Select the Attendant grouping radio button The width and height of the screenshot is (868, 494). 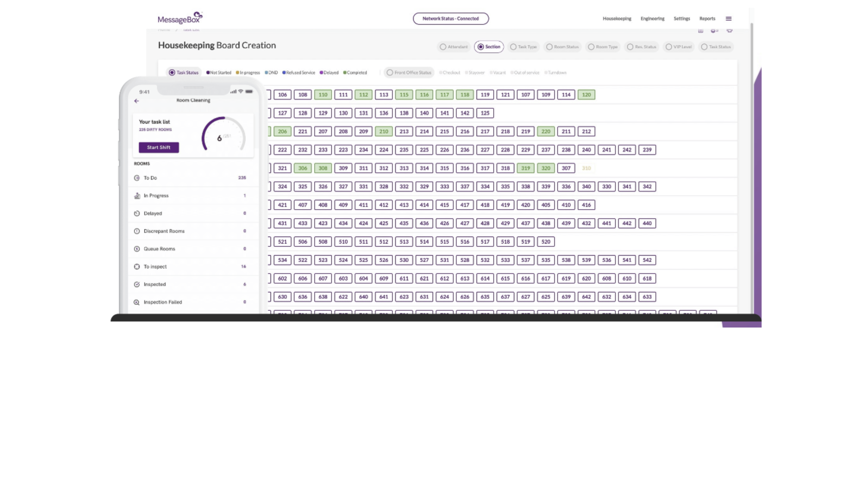tap(443, 47)
